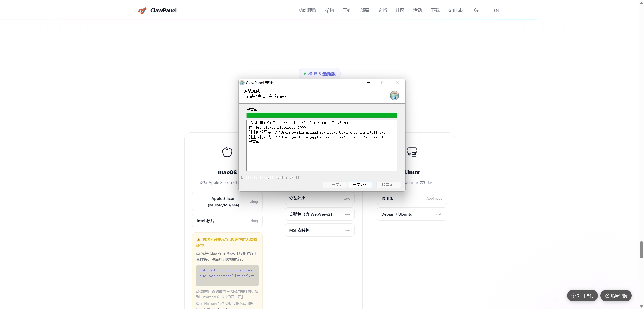Click the macOS heading
This screenshot has width=644, height=309.
pyautogui.click(x=227, y=172)
